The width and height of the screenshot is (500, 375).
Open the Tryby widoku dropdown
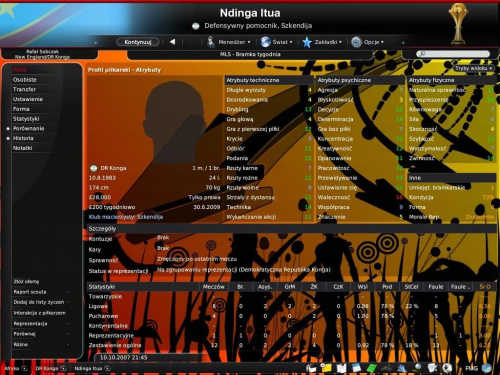474,68
